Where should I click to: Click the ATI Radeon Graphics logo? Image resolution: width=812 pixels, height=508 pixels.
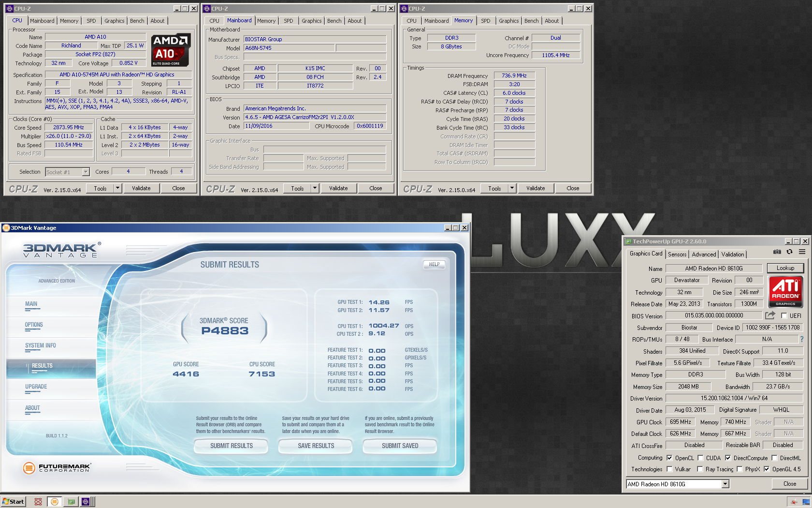coord(785,292)
